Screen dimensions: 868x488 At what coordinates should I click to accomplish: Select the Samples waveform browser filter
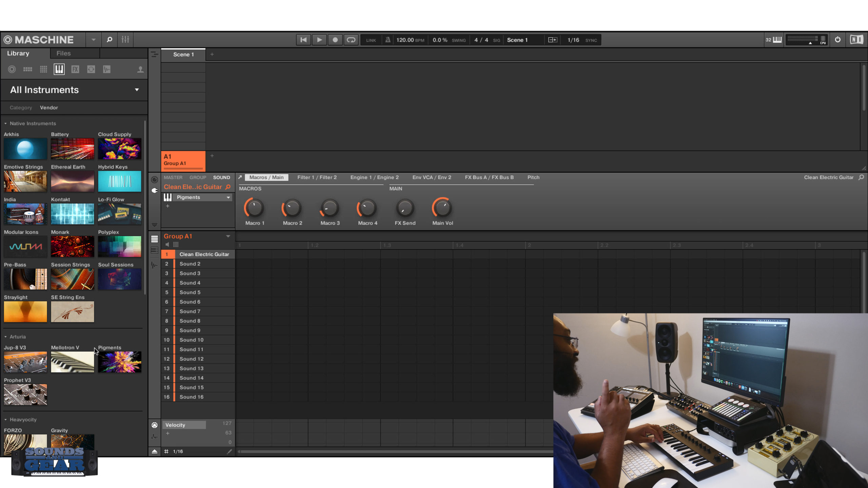(x=107, y=69)
